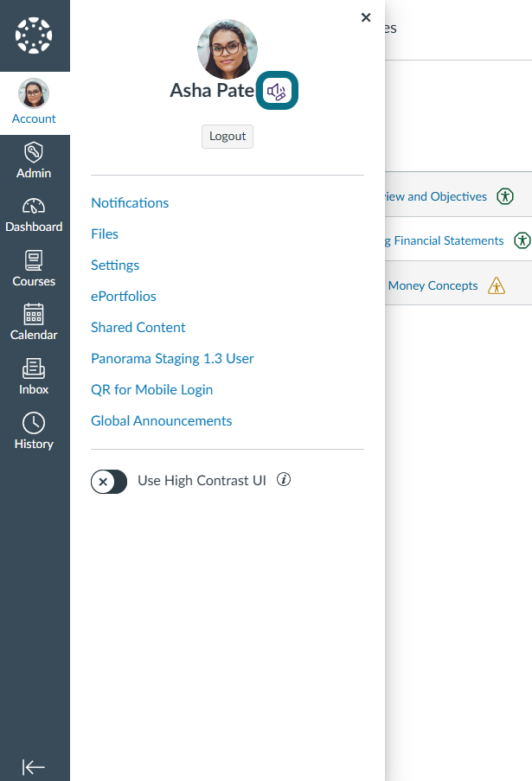Open the Notifications link
Viewport: 532px width, 781px height.
130,202
